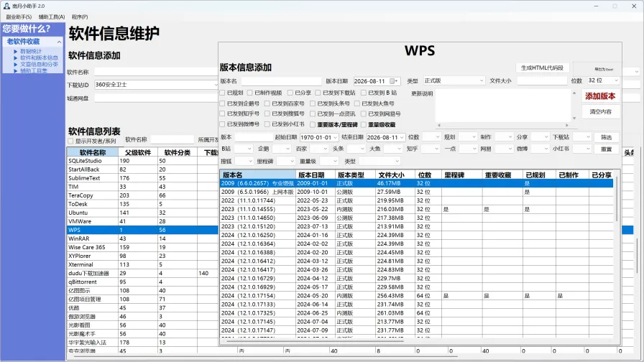The height and width of the screenshot is (362, 644).
Task: Select version row 2023 (12.1.0.15120)
Action: [x=416, y=226]
